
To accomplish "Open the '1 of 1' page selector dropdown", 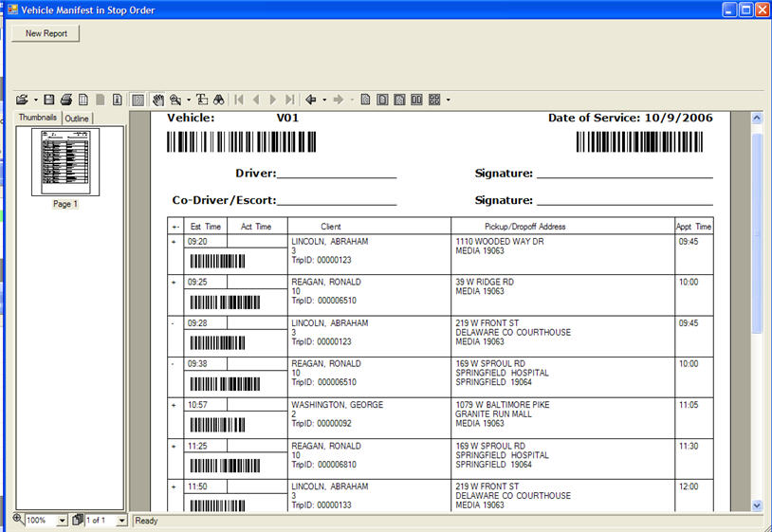I will point(121,521).
